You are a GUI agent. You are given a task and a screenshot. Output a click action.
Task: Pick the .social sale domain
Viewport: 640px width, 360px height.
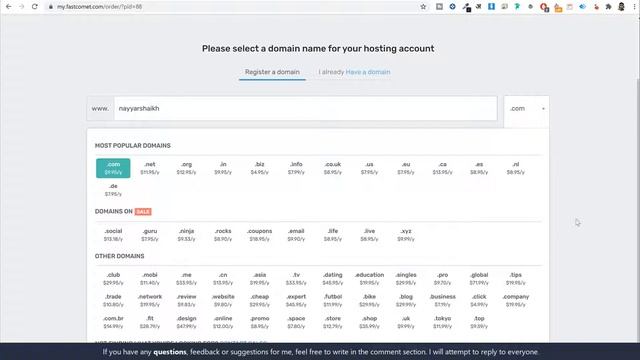click(x=113, y=235)
